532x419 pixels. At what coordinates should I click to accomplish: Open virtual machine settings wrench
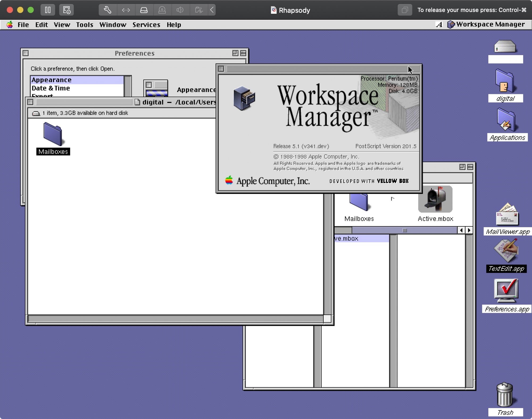click(107, 10)
